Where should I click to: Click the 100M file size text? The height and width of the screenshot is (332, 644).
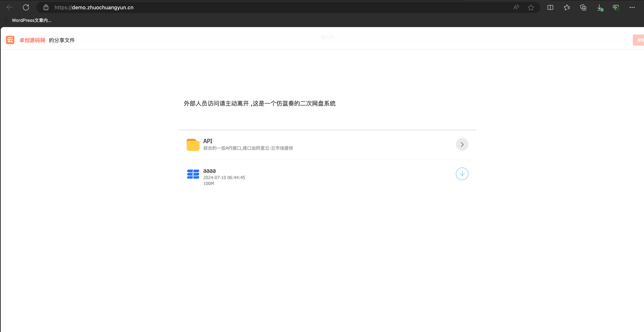point(209,184)
